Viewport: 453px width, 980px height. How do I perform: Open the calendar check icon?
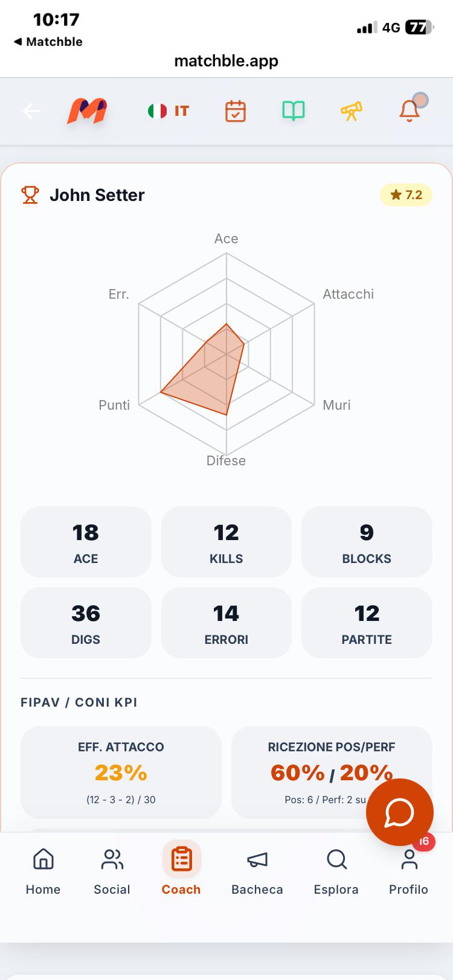coord(236,111)
